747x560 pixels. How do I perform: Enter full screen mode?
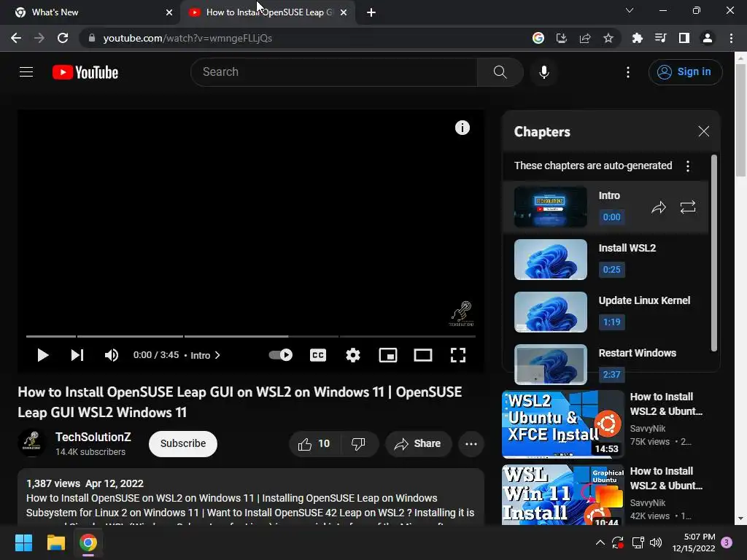tap(458, 355)
